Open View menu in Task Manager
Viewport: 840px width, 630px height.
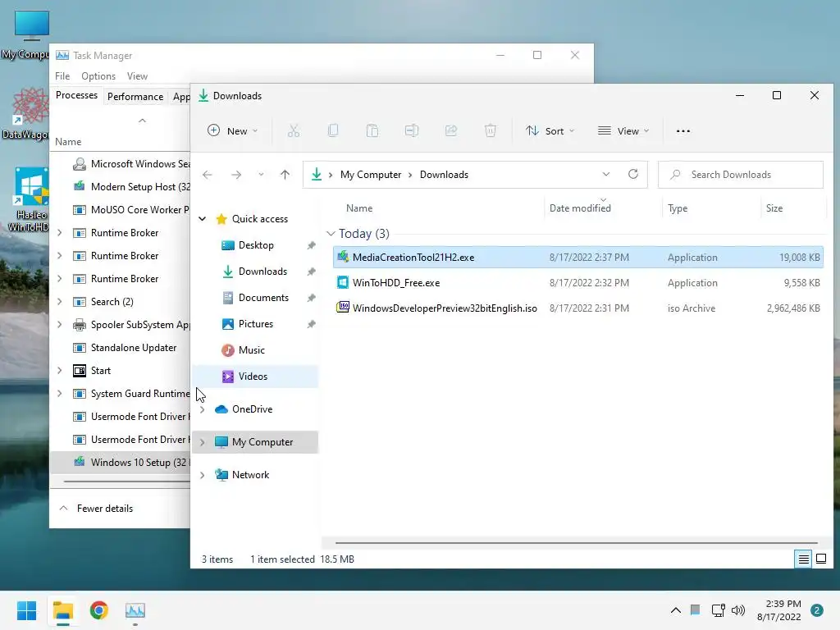coord(137,76)
